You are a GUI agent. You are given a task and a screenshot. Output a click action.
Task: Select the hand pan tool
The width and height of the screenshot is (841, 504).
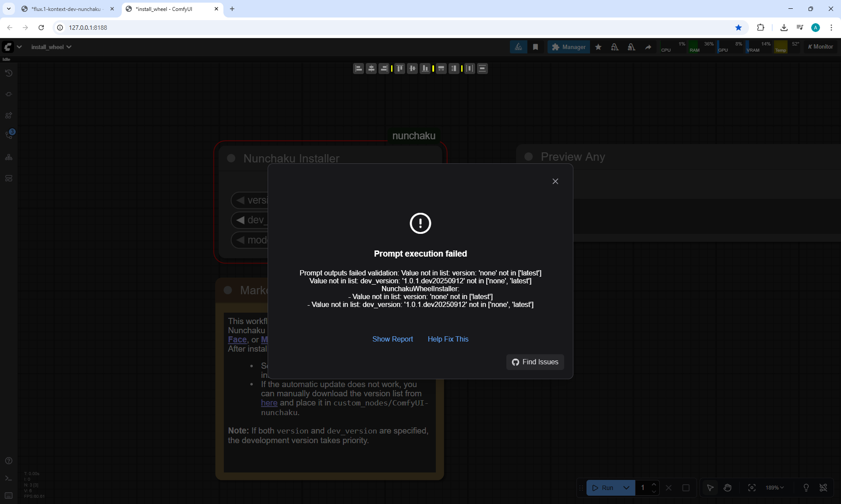[728, 487]
